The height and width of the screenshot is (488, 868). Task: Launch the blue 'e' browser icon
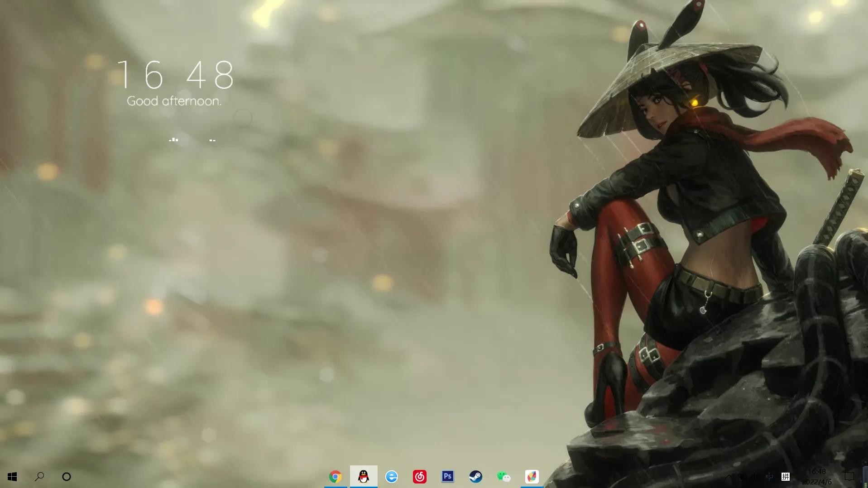coord(392,477)
